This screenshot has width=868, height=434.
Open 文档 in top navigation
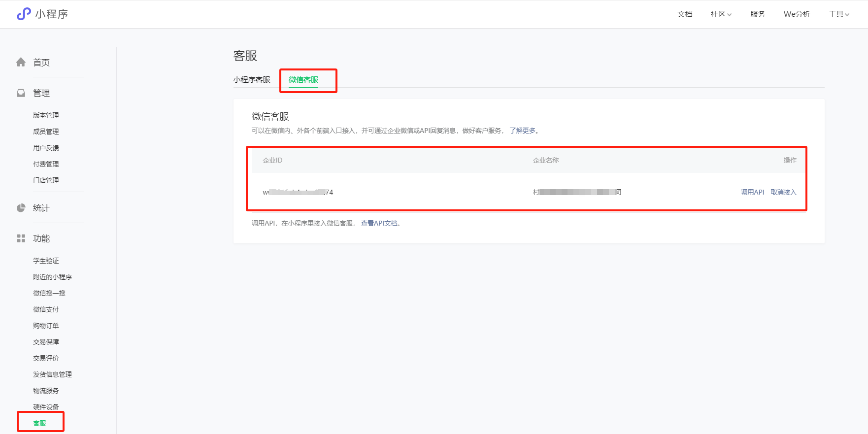click(x=685, y=14)
